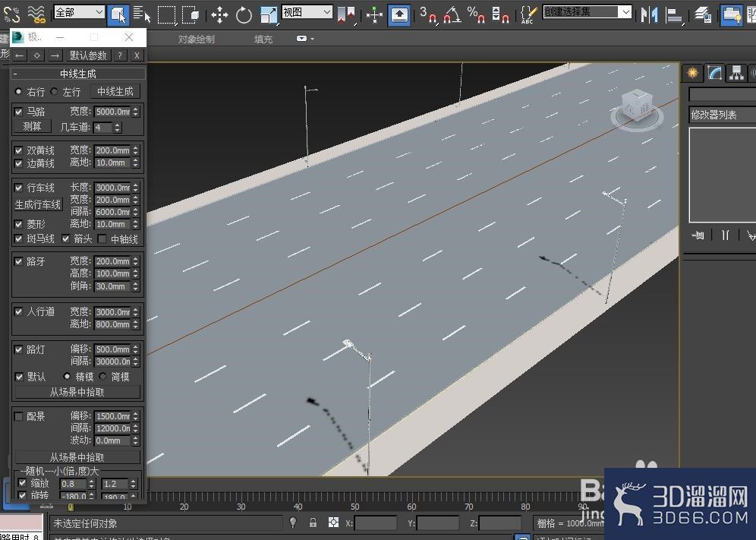Toggle the Selection Lock icon
The width and height of the screenshot is (756, 540).
pyautogui.click(x=313, y=523)
